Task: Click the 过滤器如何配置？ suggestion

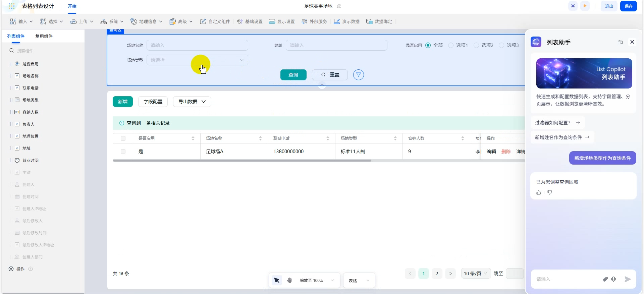Action: coord(558,123)
